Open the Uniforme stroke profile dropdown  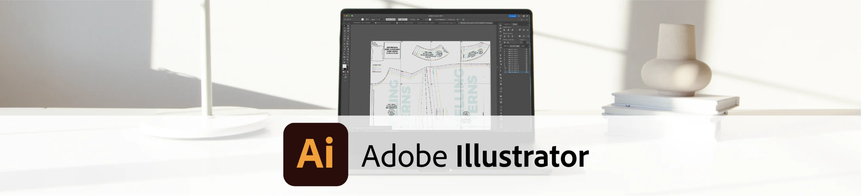click(391, 19)
